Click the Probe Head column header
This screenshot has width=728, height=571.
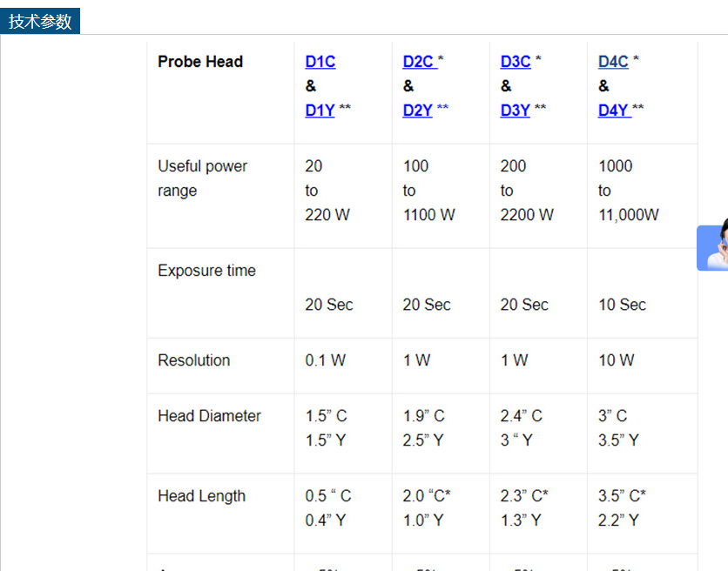pyautogui.click(x=200, y=62)
